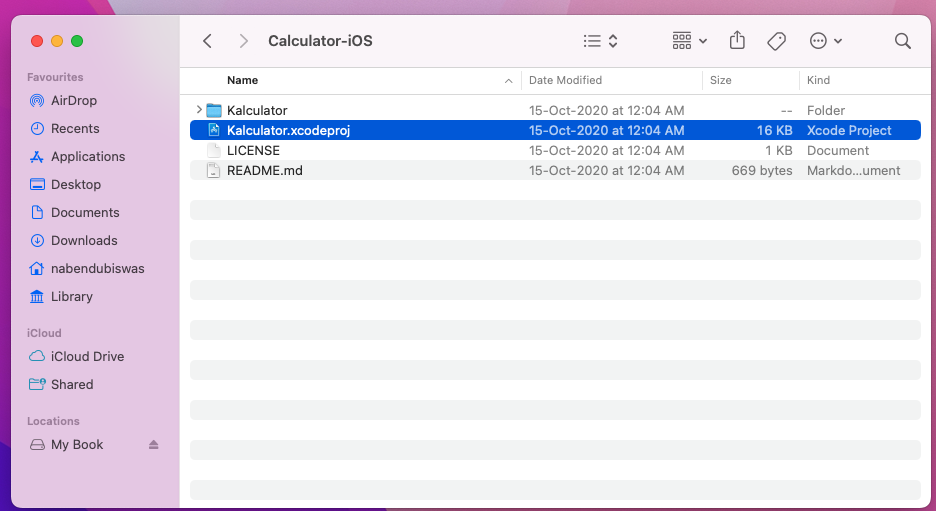Click the Share icon in toolbar

737,40
